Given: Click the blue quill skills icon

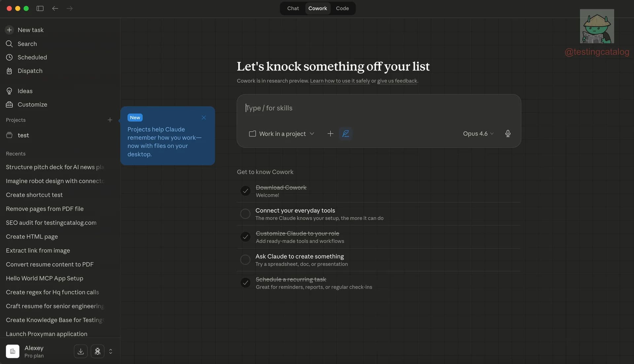Looking at the screenshot, I should tap(345, 134).
